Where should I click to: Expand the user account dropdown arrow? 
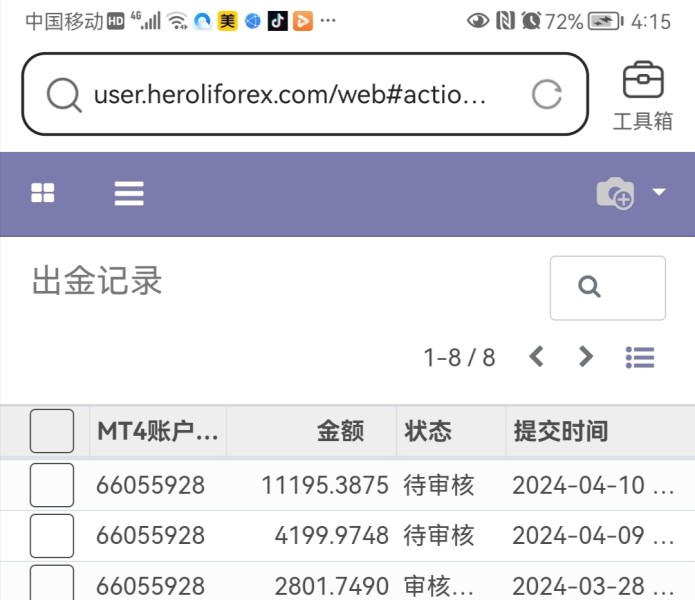pyautogui.click(x=659, y=191)
